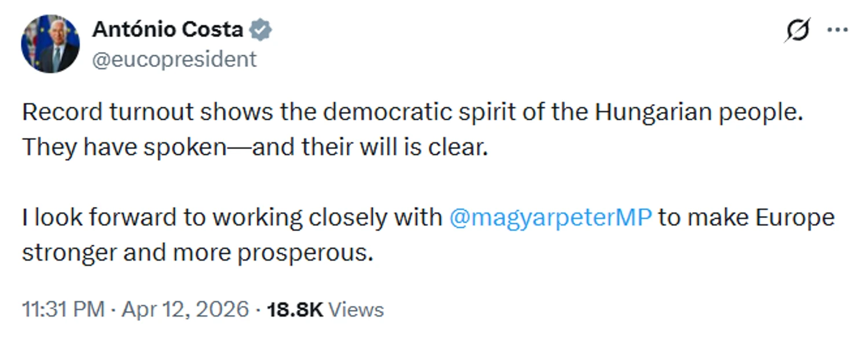The image size is (868, 337).
Task: Click the António Costa display name
Action: [168, 30]
